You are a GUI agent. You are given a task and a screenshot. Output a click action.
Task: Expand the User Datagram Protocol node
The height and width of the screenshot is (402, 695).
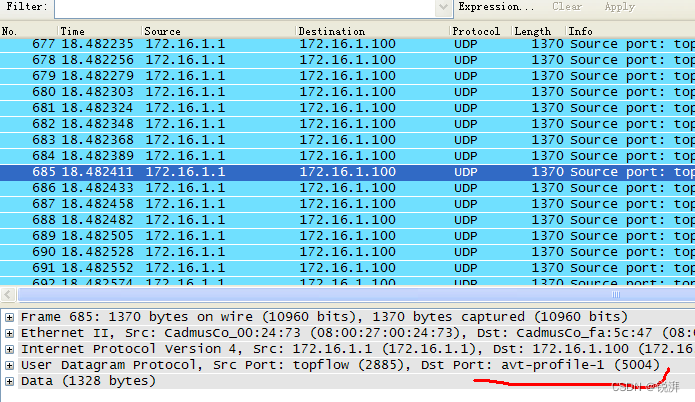click(x=9, y=365)
